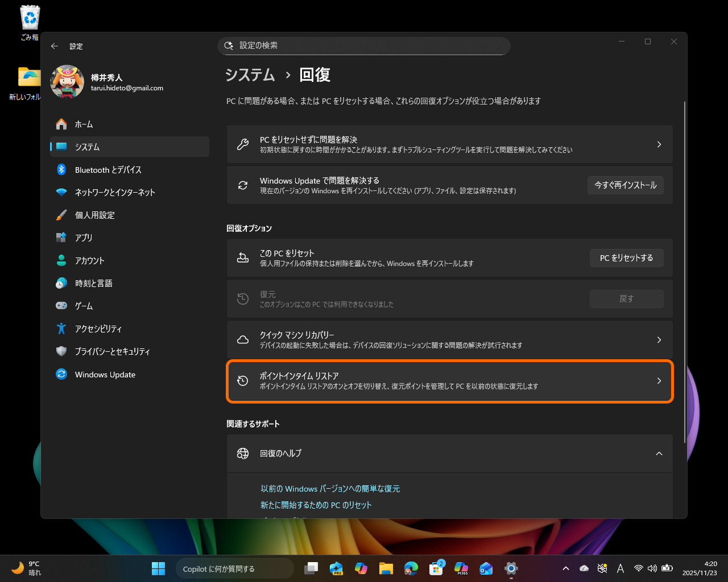Open Windows Update settings from sidebar
Viewport: 728px width, 582px height.
(105, 374)
